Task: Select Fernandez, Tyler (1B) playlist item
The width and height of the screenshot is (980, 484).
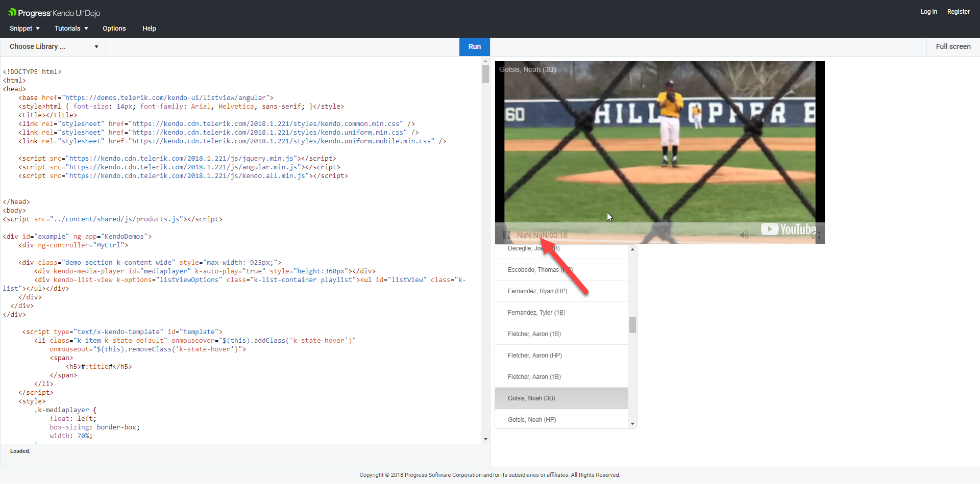Action: tap(561, 313)
